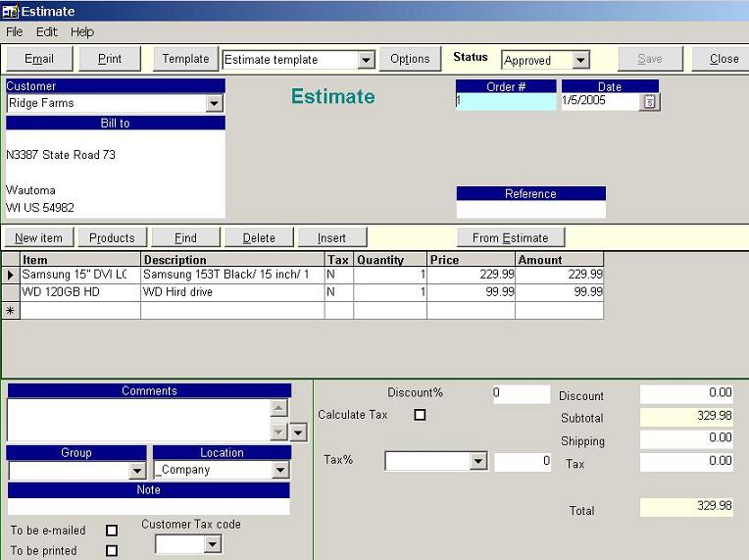Image resolution: width=749 pixels, height=560 pixels.
Task: Expand the Comments box side dropdown arrow
Action: [x=298, y=433]
